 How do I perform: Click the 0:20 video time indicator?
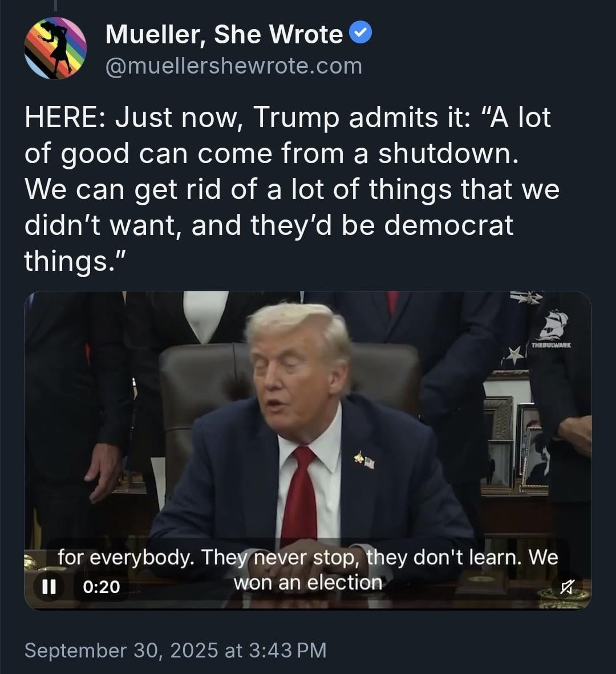pos(102,587)
